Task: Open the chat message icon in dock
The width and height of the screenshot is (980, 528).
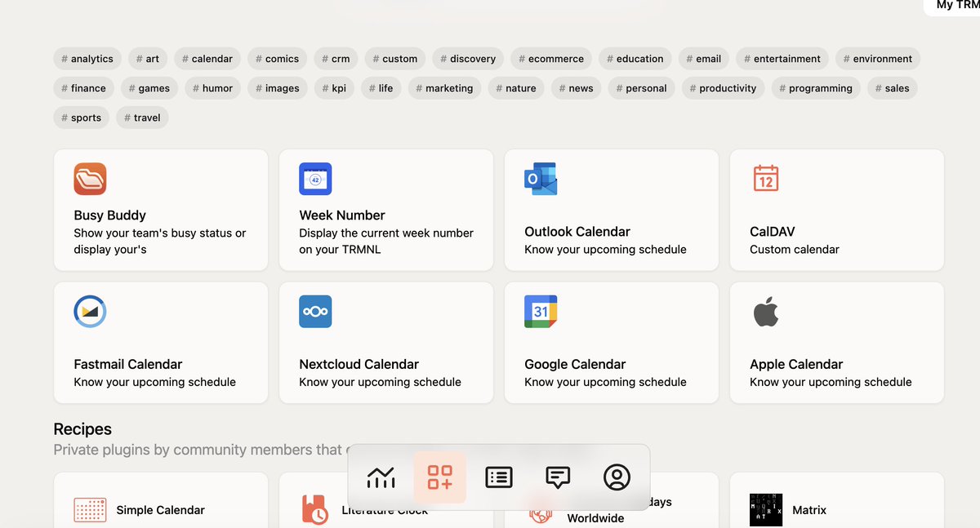Action: (x=558, y=477)
